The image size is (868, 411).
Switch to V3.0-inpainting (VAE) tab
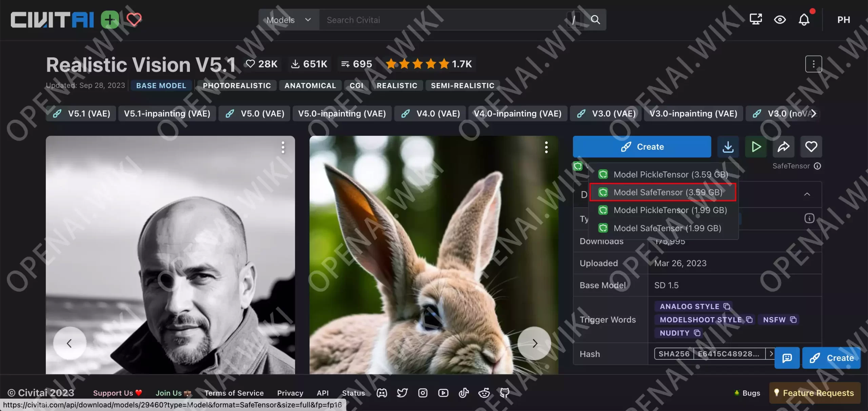click(x=693, y=113)
